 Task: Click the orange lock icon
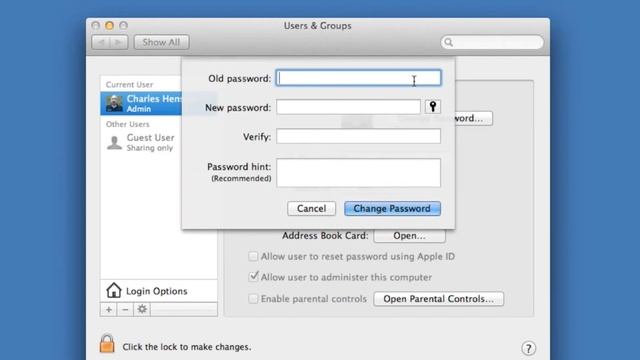pyautogui.click(x=107, y=343)
